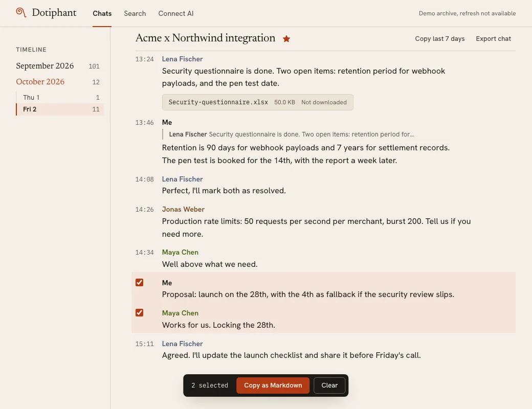Expand September 2026 in the timeline
This screenshot has height=409, width=532.
(58, 66)
